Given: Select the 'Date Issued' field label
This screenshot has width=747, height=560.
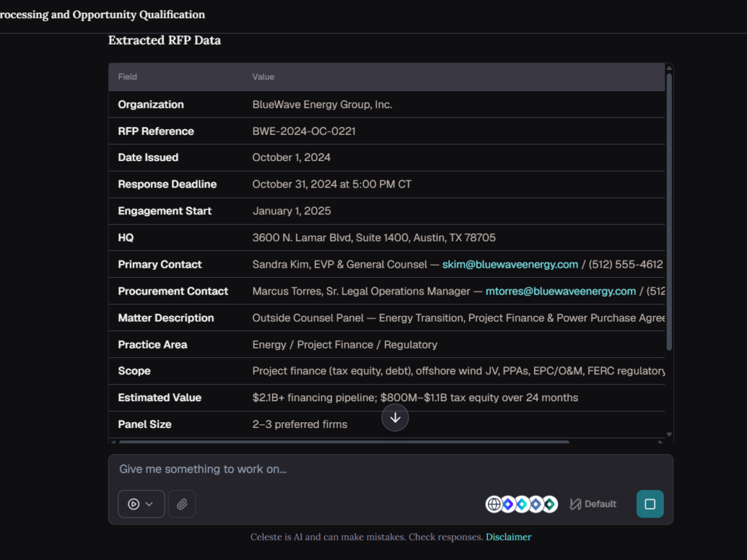Looking at the screenshot, I should click(x=148, y=157).
